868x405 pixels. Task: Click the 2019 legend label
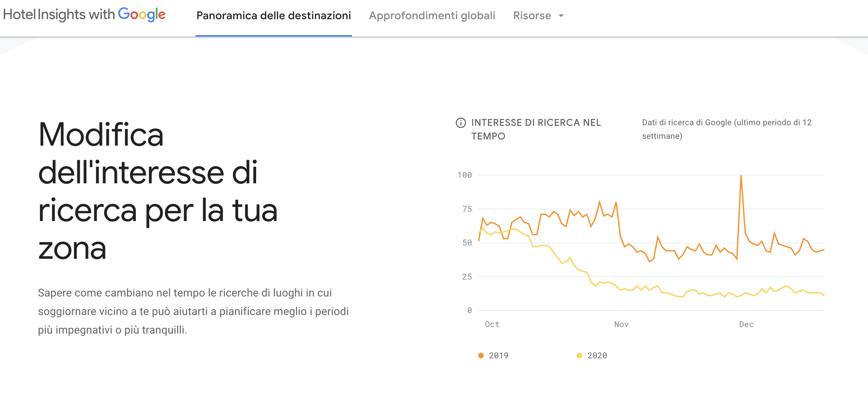pos(498,356)
